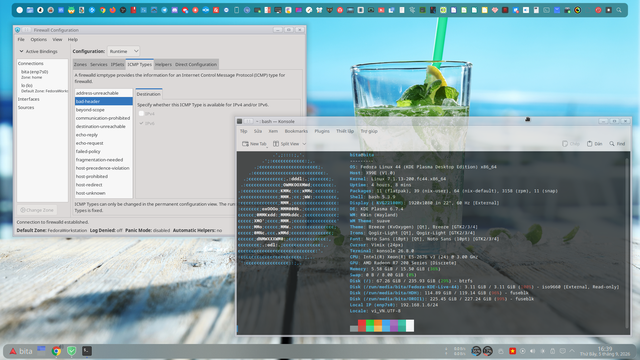Click the Chép copy button in Konsole

571,144
